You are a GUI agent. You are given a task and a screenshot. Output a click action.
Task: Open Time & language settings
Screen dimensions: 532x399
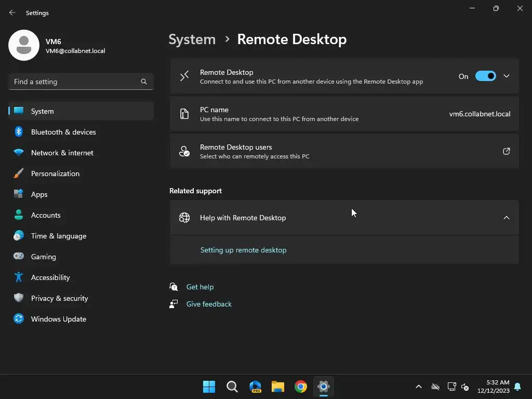[x=81, y=236]
